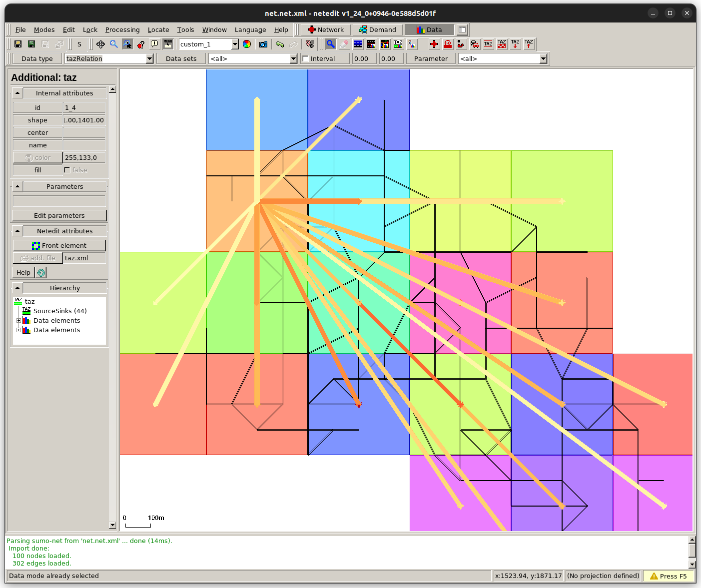Select the Delete eraser mode icon

click(344, 44)
